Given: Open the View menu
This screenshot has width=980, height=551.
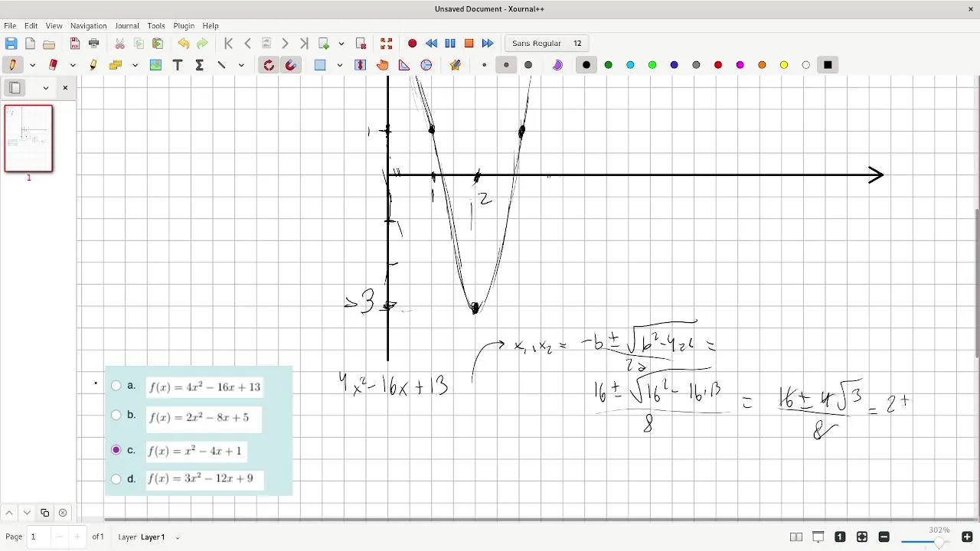Looking at the screenshot, I should 54,26.
